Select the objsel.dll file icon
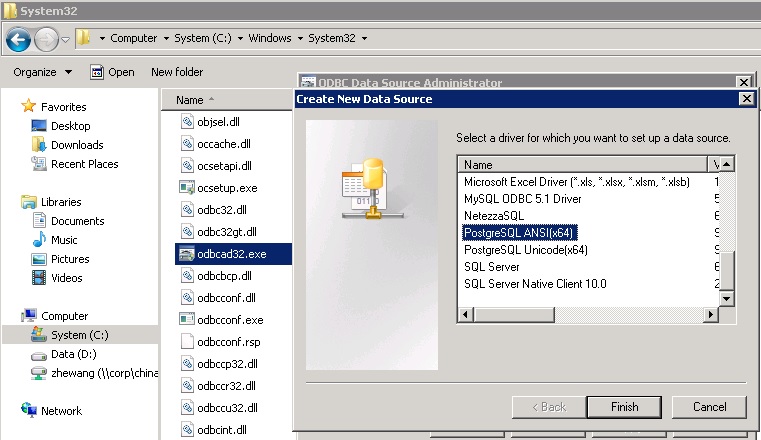The width and height of the screenshot is (761, 440). click(187, 122)
